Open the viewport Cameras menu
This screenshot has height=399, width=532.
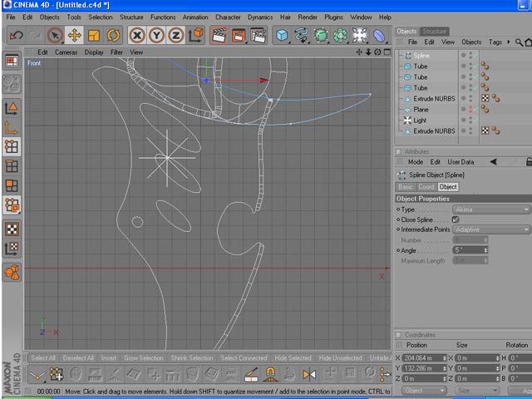coord(66,52)
